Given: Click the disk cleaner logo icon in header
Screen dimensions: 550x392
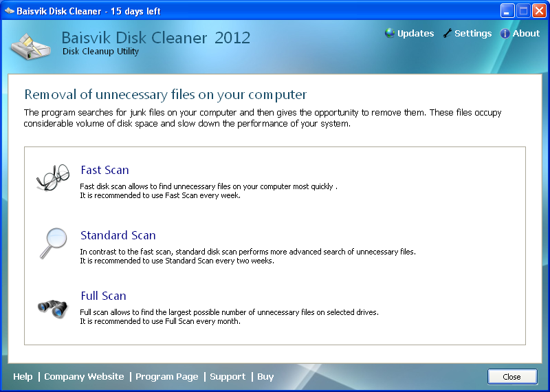Looking at the screenshot, I should [31, 46].
